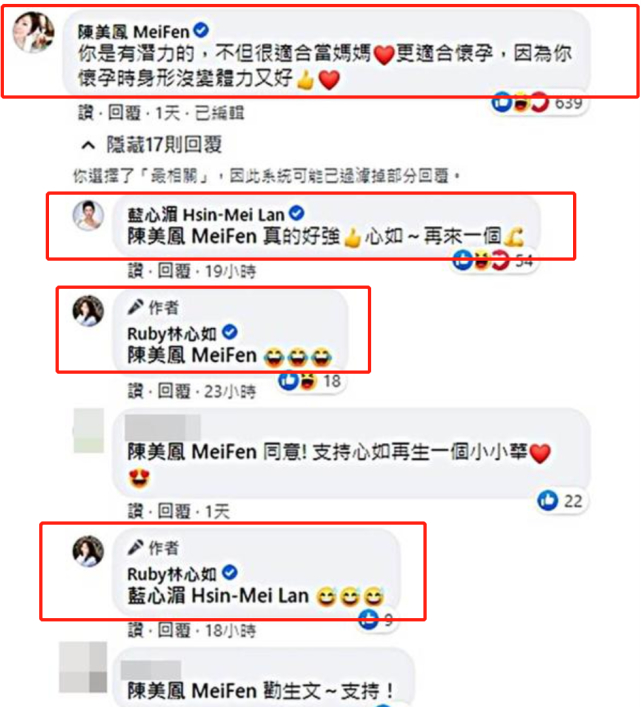The width and height of the screenshot is (641, 707).
Task: Open Ruby林心如 name in first author reply
Action: pyautogui.click(x=172, y=334)
